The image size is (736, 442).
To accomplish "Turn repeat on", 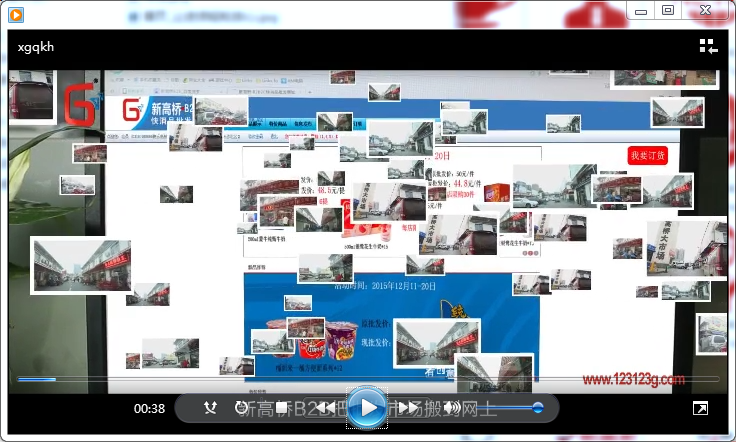I will (241, 408).
